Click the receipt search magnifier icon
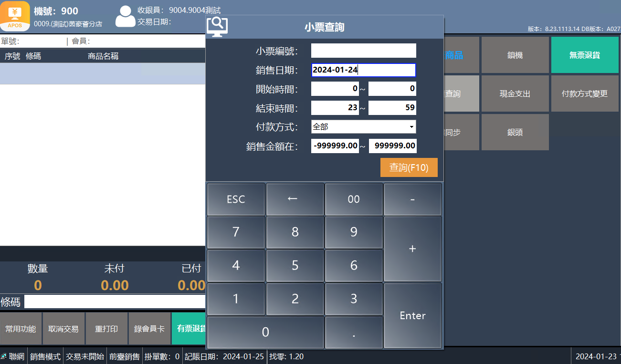Image resolution: width=621 pixels, height=364 pixels. [217, 27]
